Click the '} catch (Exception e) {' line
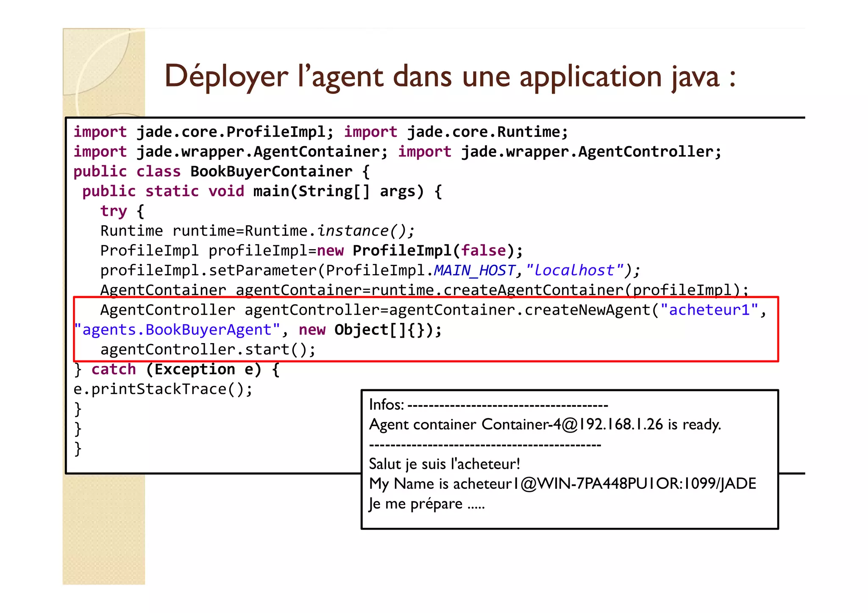868x613 pixels. tap(177, 369)
